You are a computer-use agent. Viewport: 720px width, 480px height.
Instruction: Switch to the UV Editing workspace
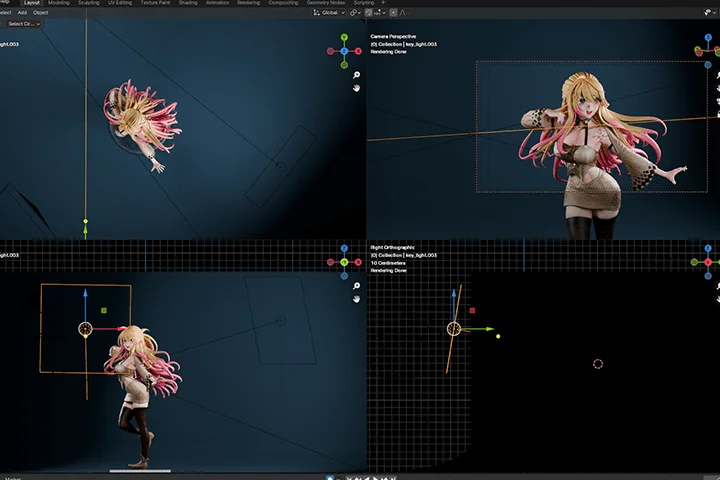(x=120, y=3)
